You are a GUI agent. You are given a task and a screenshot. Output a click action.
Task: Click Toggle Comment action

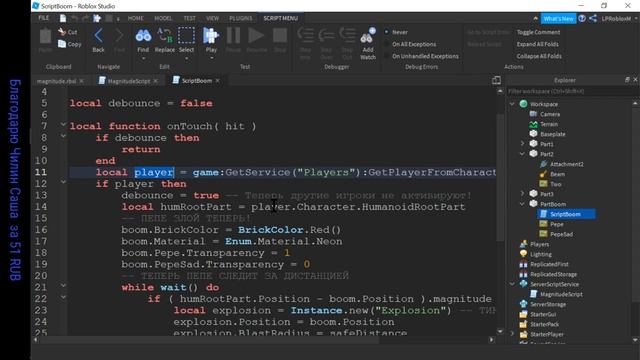pyautogui.click(x=538, y=32)
